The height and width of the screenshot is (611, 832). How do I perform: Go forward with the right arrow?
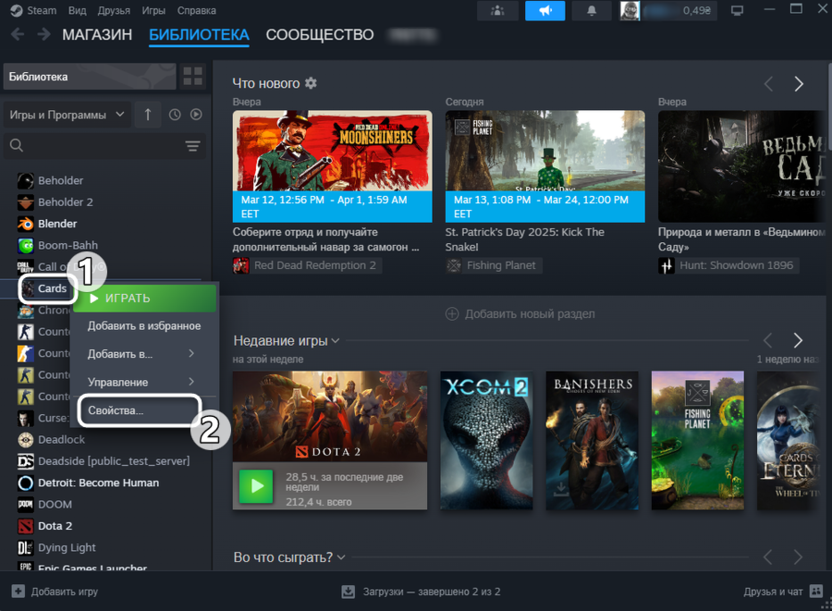coord(44,34)
